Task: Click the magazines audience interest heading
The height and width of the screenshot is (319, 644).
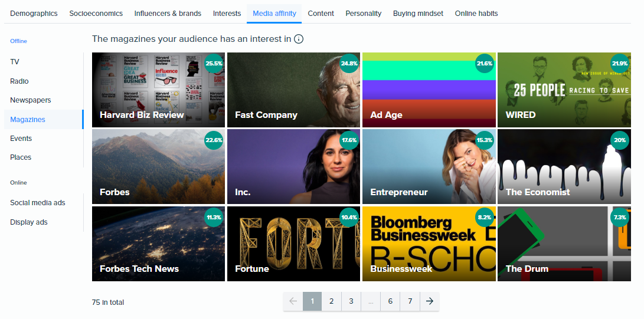Action: point(191,39)
